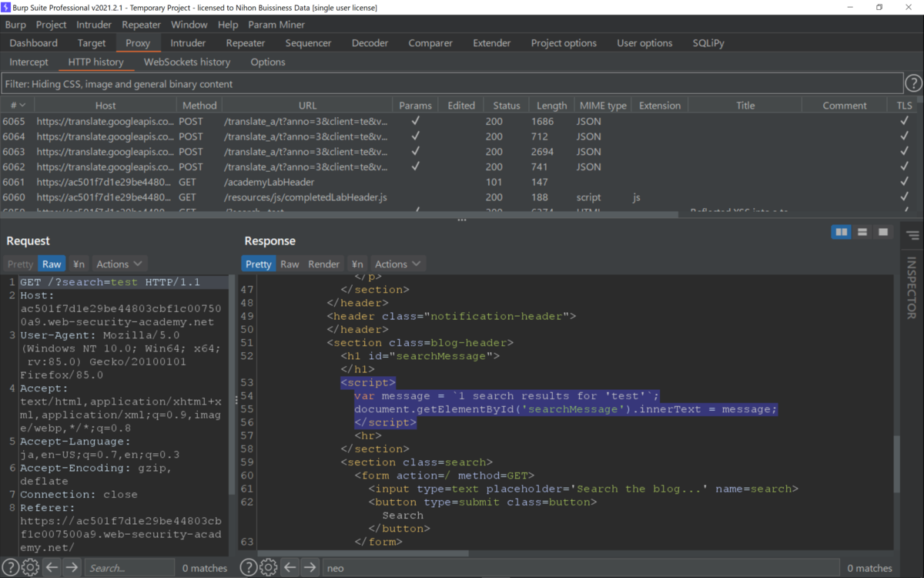
Task: Sort by the Method column header
Action: pos(199,106)
